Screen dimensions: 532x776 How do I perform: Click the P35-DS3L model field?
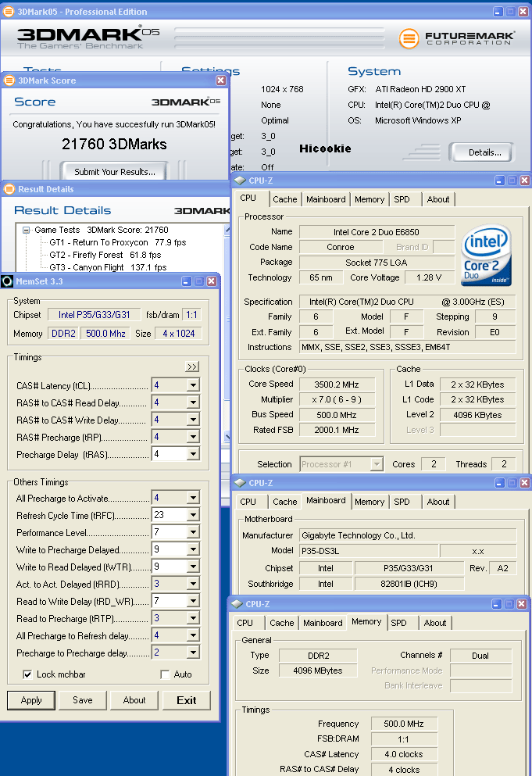(x=369, y=551)
